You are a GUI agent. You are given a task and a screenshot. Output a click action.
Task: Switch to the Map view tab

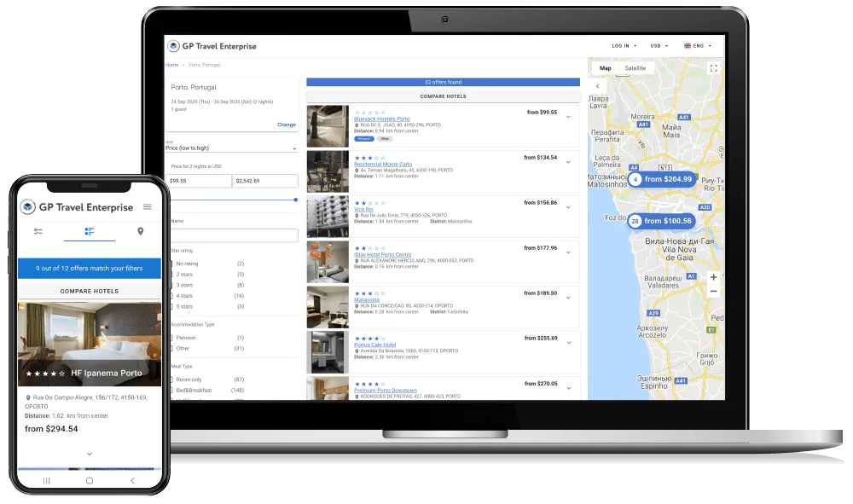tap(606, 68)
